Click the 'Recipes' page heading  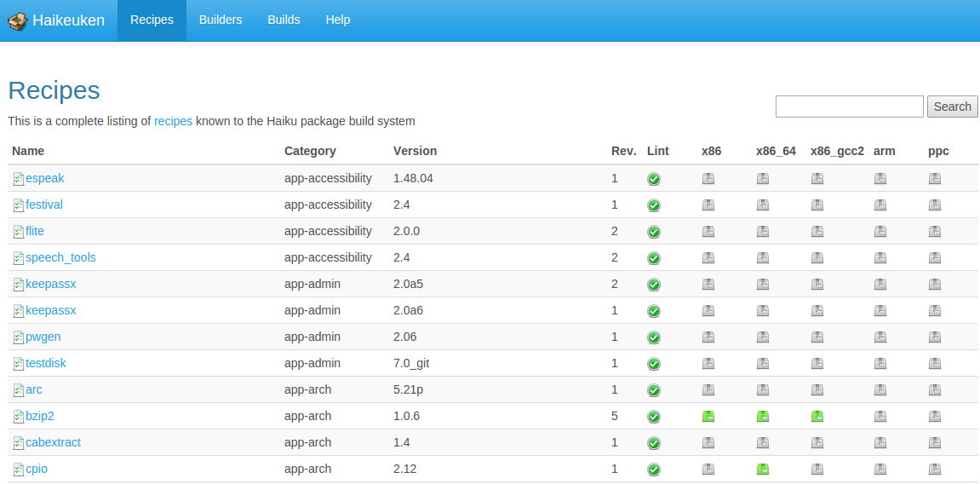(54, 90)
